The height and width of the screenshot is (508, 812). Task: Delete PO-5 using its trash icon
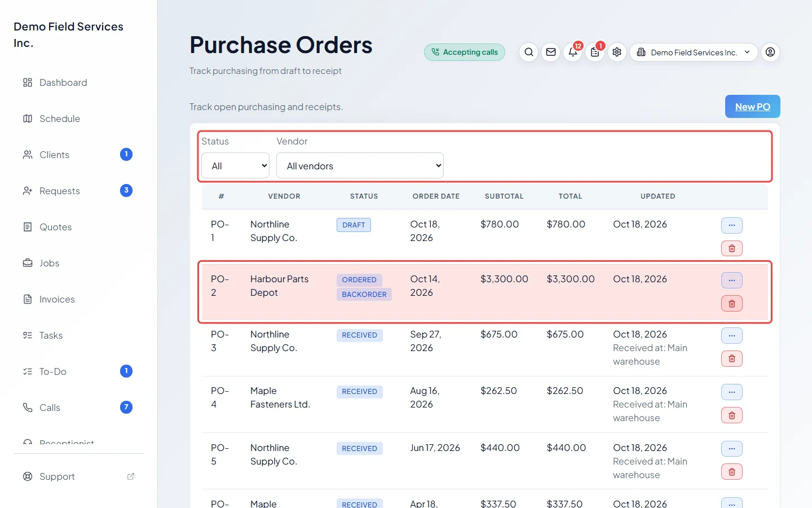(732, 472)
